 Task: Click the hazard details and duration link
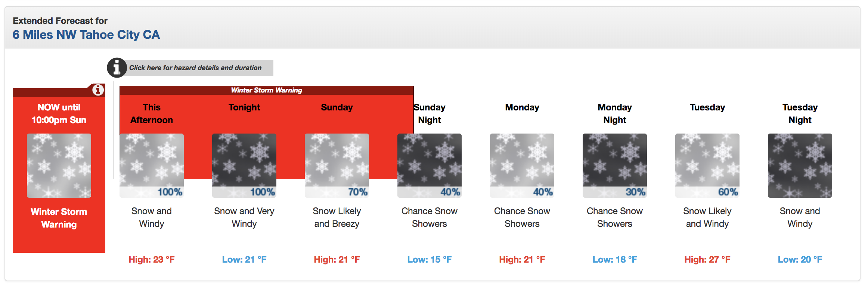click(195, 68)
